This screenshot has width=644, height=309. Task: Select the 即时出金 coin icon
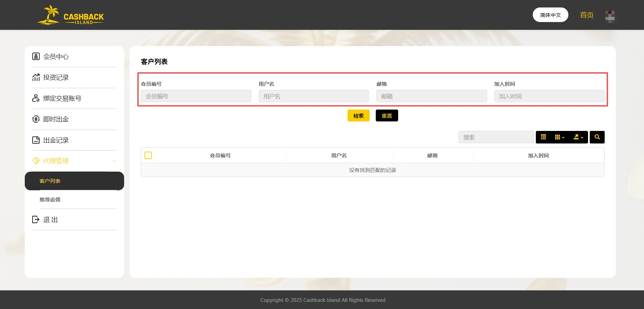36,119
